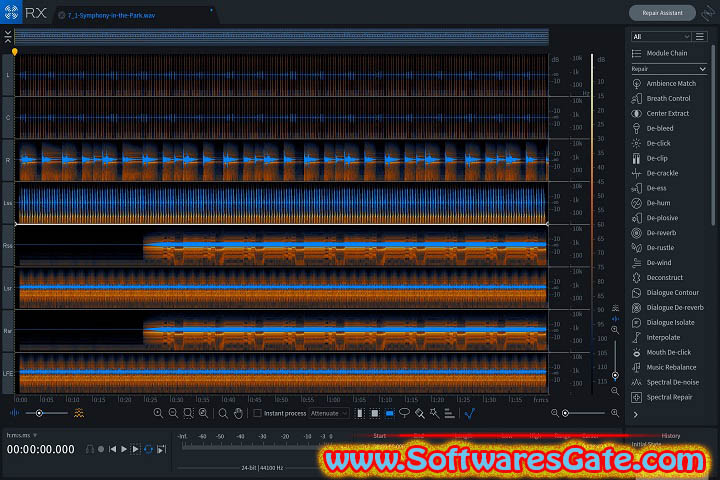The image size is (720, 480).
Task: Select the 7_1-Symphony-in-the-Park.wav file tab
Action: 111,15
